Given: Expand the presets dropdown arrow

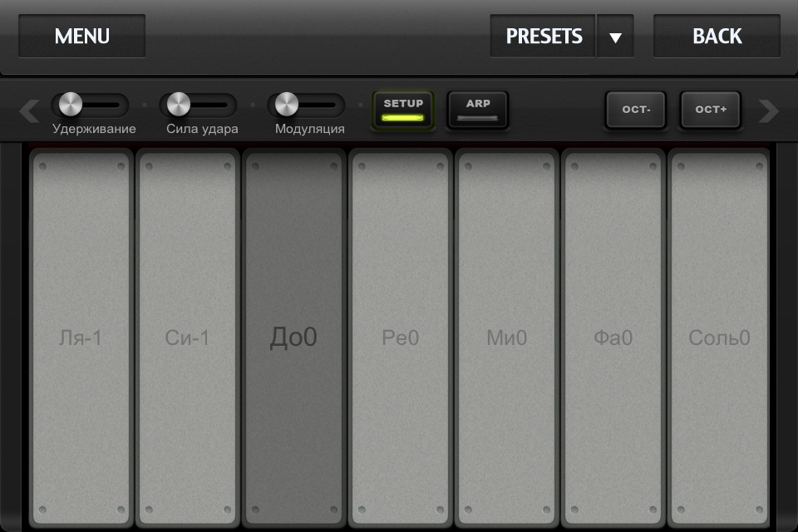Looking at the screenshot, I should (615, 36).
